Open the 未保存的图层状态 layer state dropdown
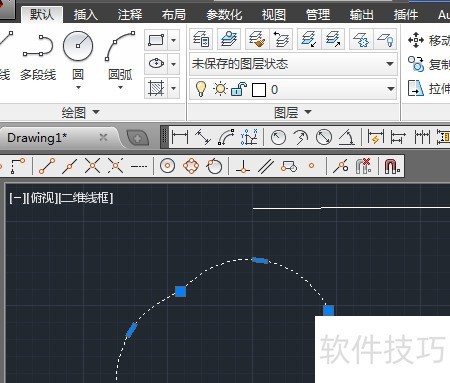 point(390,64)
